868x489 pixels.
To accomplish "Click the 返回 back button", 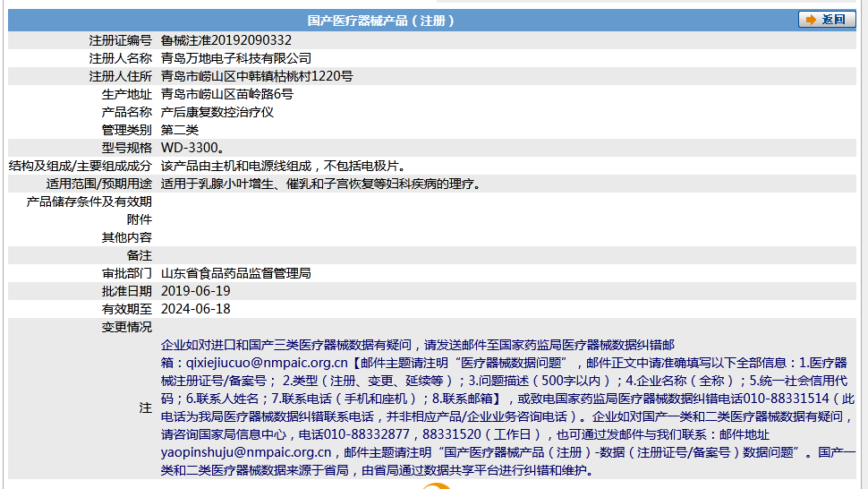I will (827, 20).
